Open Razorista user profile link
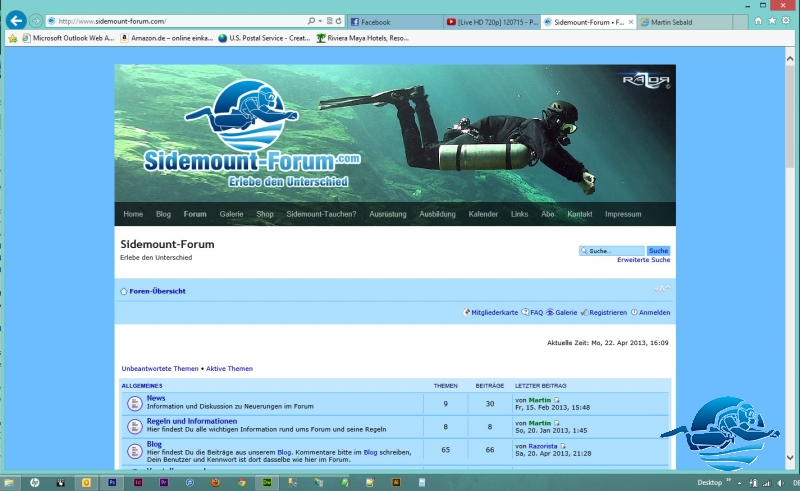Viewport: 800px width, 491px height. point(542,446)
